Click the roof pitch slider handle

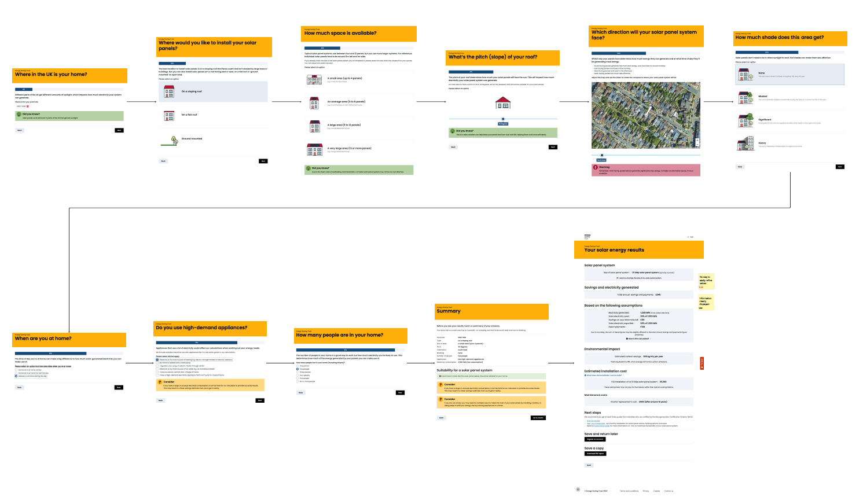[503, 119]
